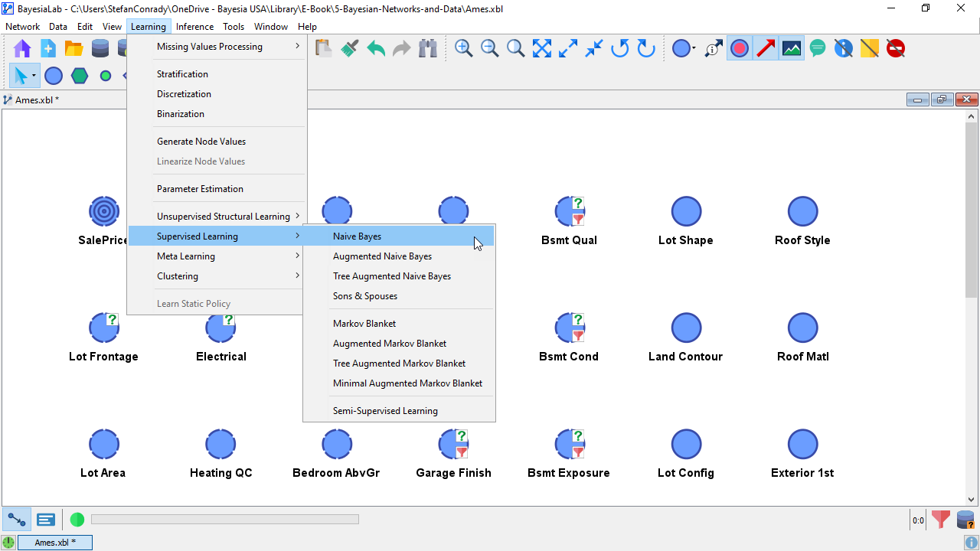Screen dimensions: 980x551
Task: Open the Ames.xbl window tab at the bottom
Action: click(x=55, y=543)
